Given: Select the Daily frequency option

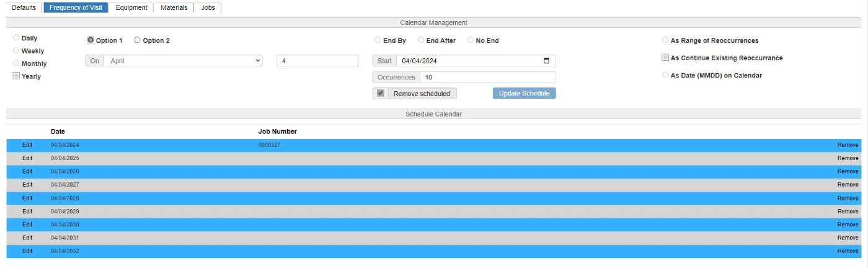Looking at the screenshot, I should coord(16,38).
